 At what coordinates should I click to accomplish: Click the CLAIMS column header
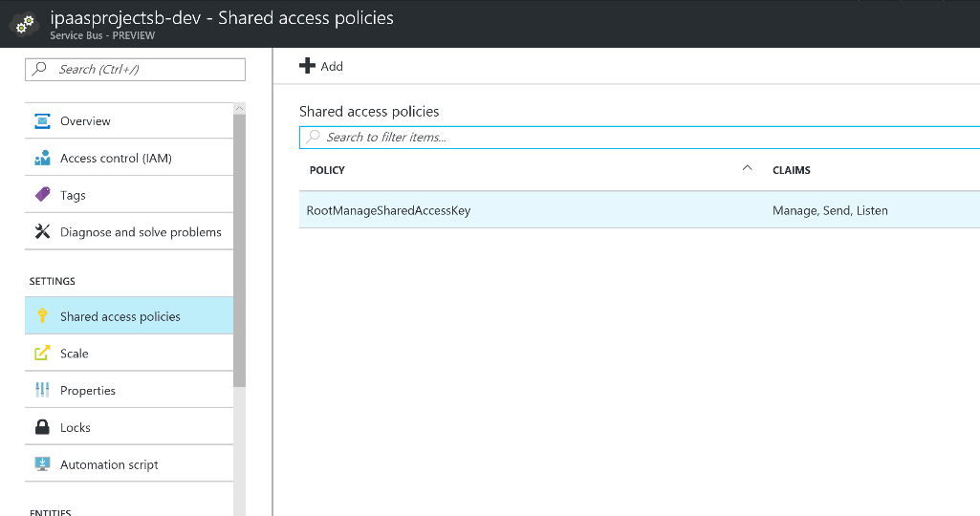click(x=791, y=170)
